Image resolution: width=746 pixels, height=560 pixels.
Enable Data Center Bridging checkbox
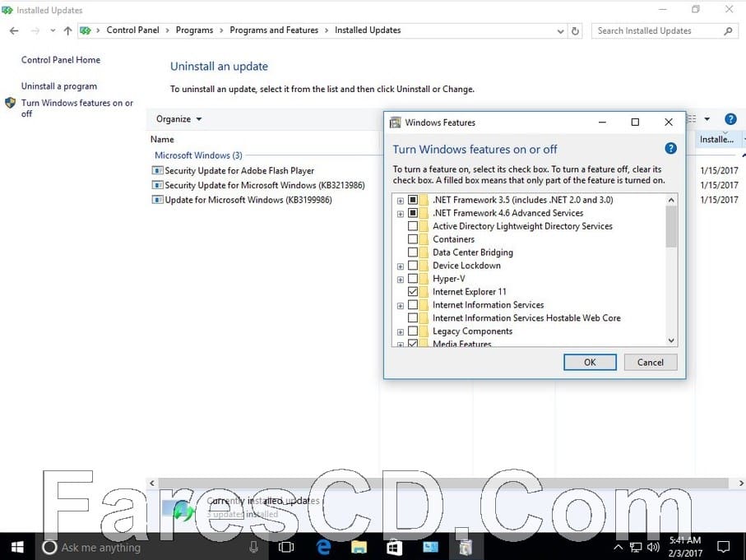coord(413,252)
